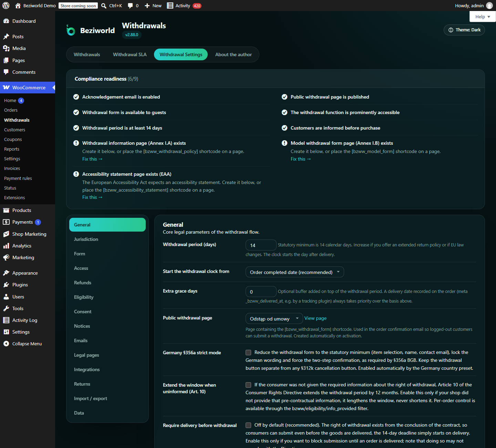This screenshot has height=448, width=496.
Task: Open the Marketing megaphone icon
Action: pyautogui.click(x=6, y=257)
